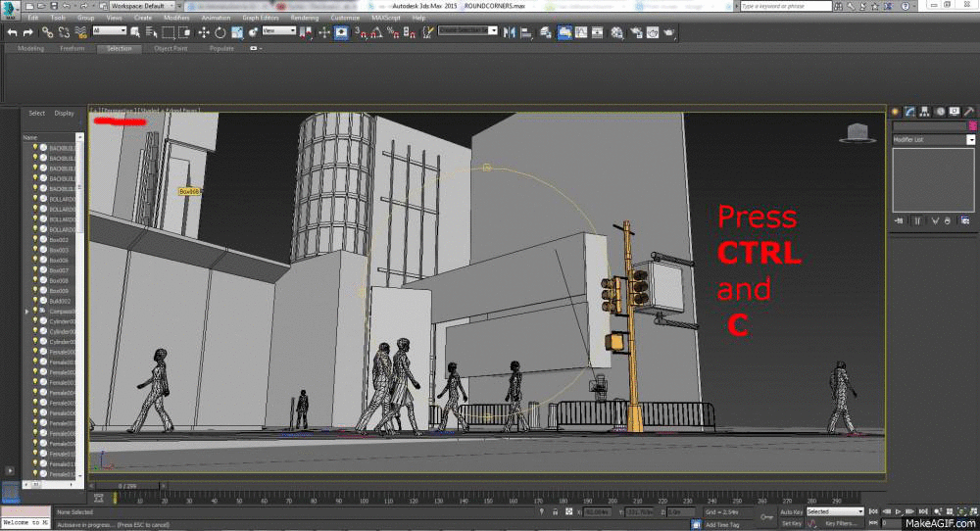Screen dimensions: 980x531
Task: Open the Mirror tool
Action: 510,32
